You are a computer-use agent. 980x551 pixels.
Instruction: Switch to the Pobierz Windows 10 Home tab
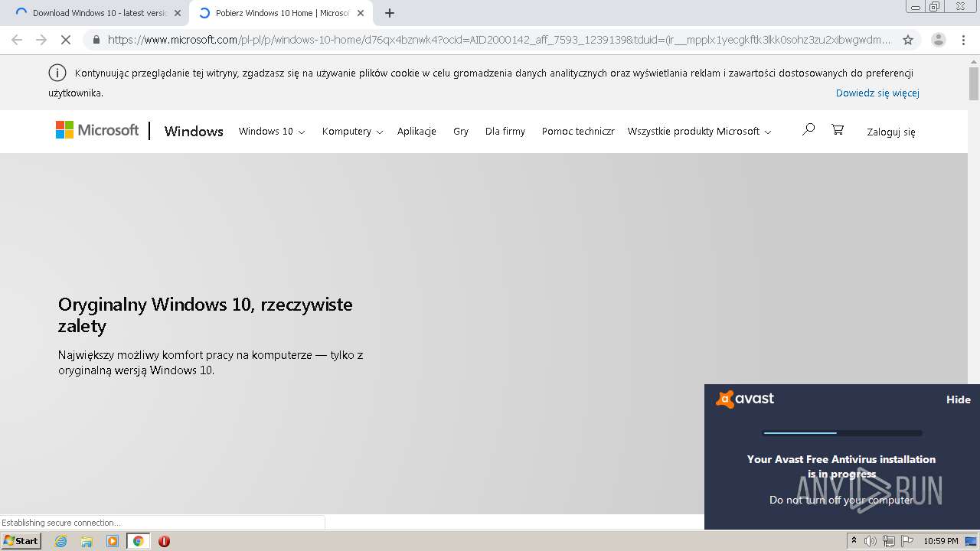282,13
